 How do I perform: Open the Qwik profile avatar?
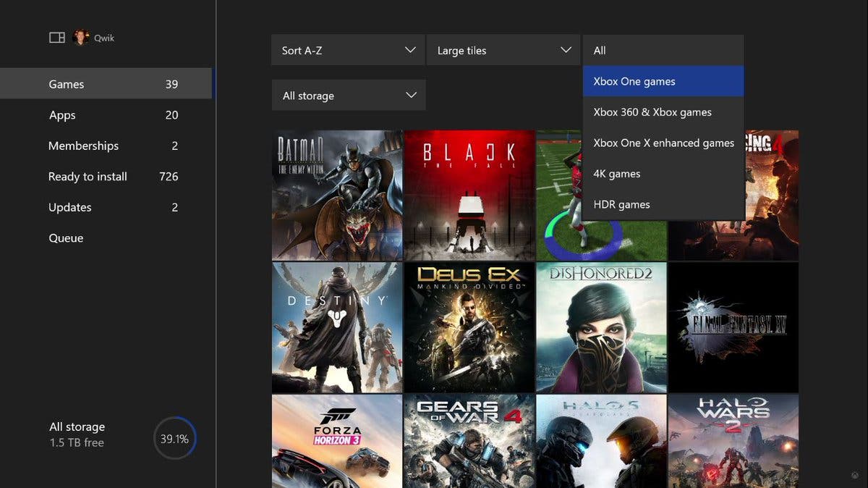[x=81, y=38]
